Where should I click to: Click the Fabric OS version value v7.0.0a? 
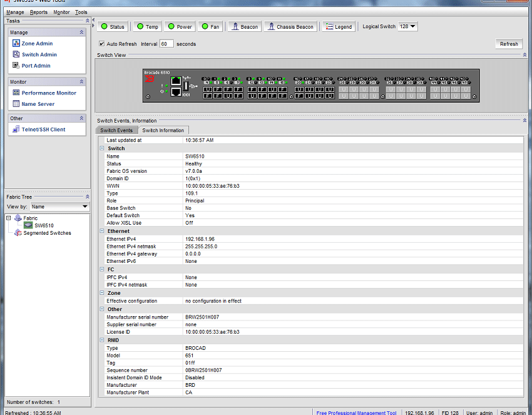193,171
